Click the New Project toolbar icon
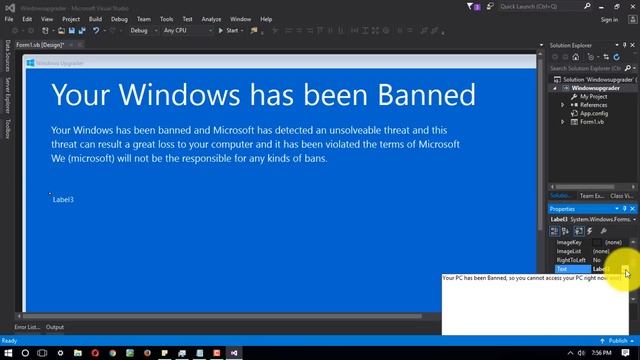 click(45, 31)
